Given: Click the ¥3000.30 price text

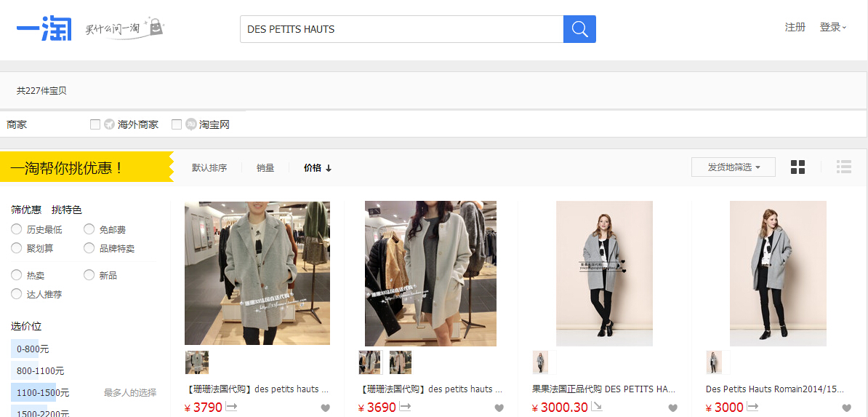Looking at the screenshot, I should pyautogui.click(x=560, y=408).
